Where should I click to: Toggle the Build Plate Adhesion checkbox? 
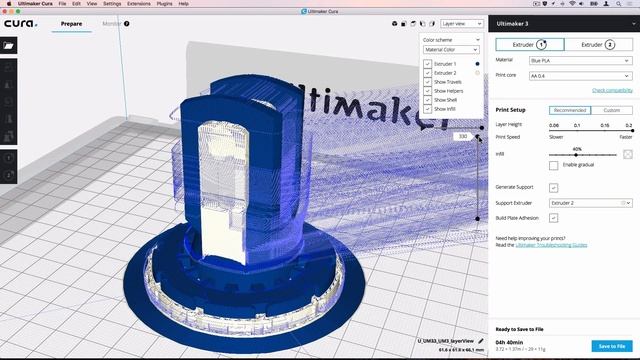coord(553,218)
